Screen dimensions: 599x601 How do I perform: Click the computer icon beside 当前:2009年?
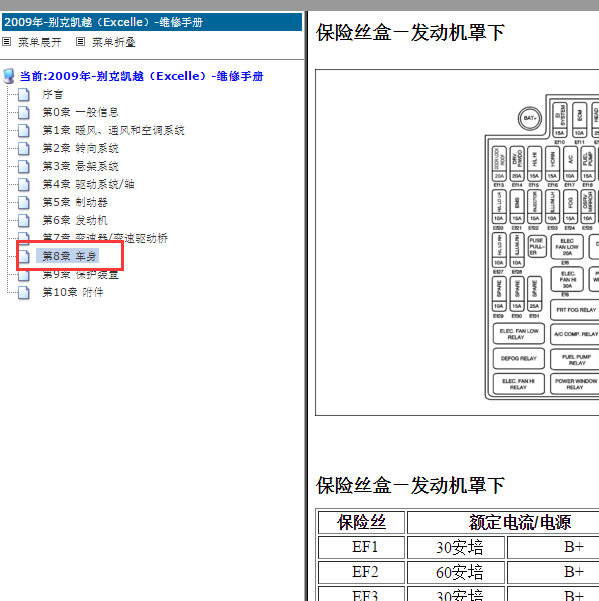(9, 76)
